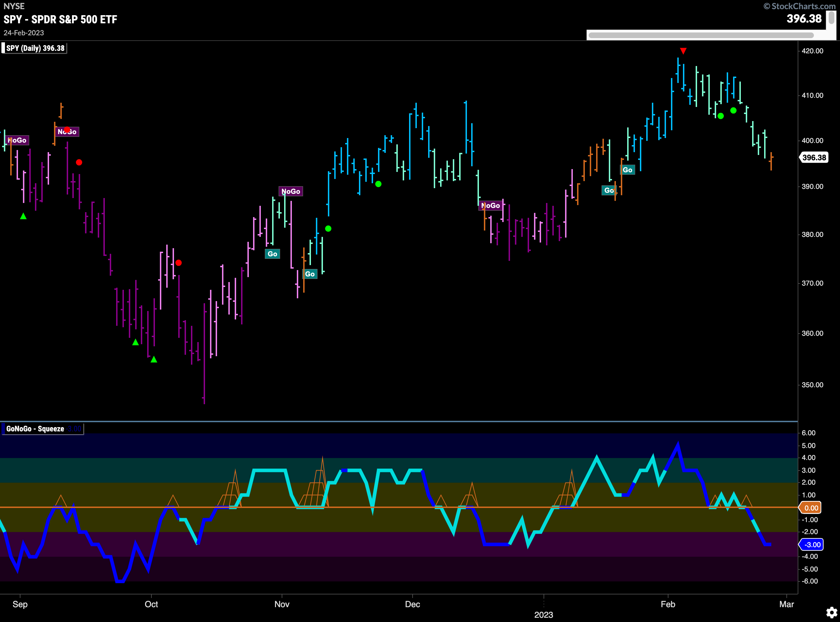Click the red down-triangle marker above February peak

coord(683,51)
